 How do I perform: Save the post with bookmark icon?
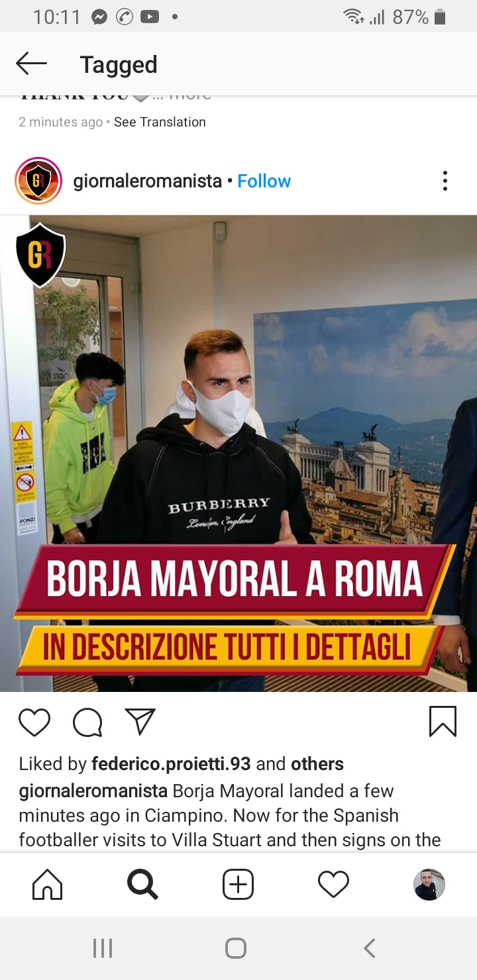[x=443, y=722]
